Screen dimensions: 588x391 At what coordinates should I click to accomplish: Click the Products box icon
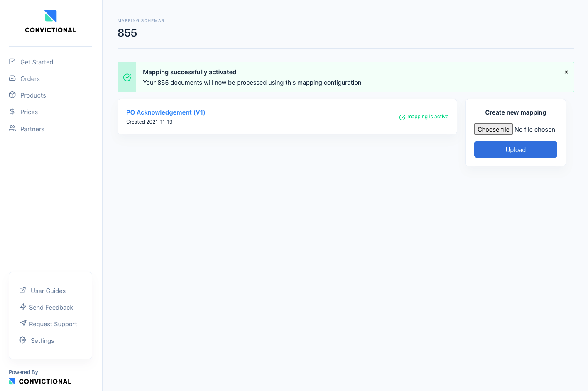[x=12, y=95]
